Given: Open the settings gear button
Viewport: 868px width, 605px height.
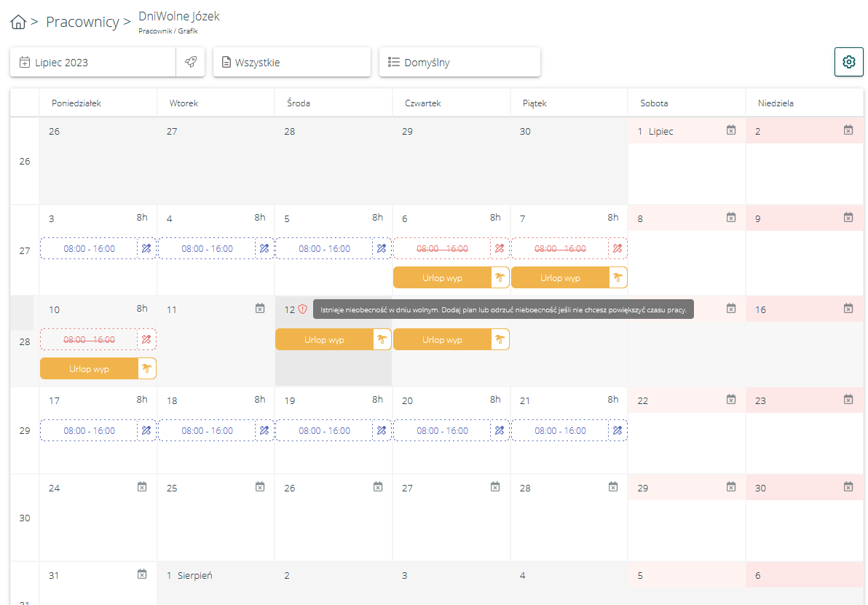Looking at the screenshot, I should point(848,62).
